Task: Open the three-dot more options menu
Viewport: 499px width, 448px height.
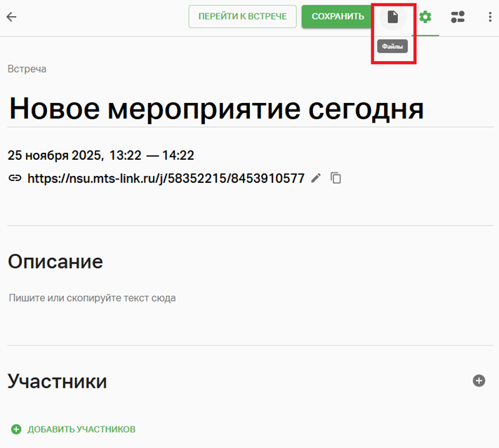Action: coord(490,17)
